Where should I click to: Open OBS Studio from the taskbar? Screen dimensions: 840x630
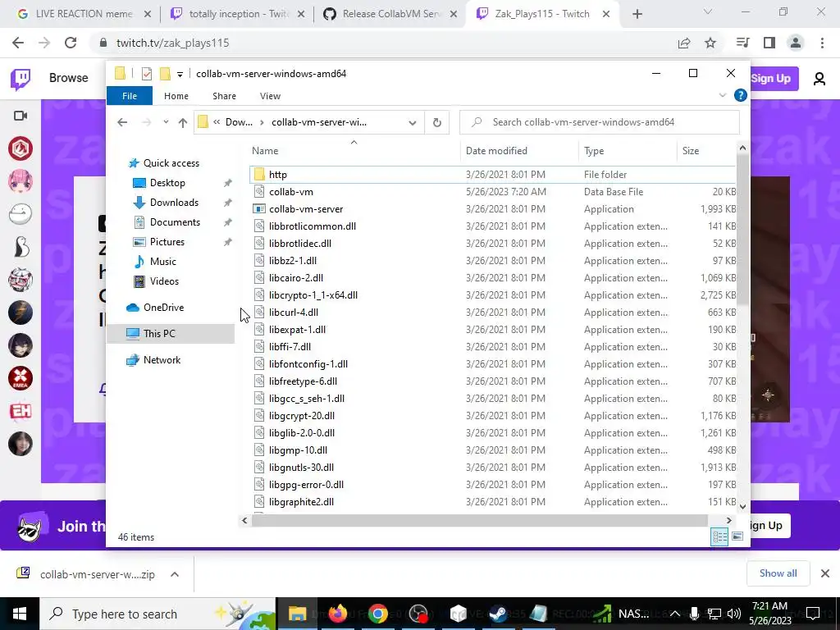(418, 614)
